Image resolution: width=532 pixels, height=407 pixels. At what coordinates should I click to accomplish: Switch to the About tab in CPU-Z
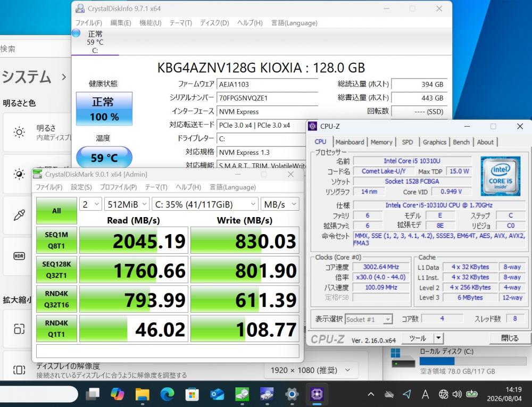(485, 142)
